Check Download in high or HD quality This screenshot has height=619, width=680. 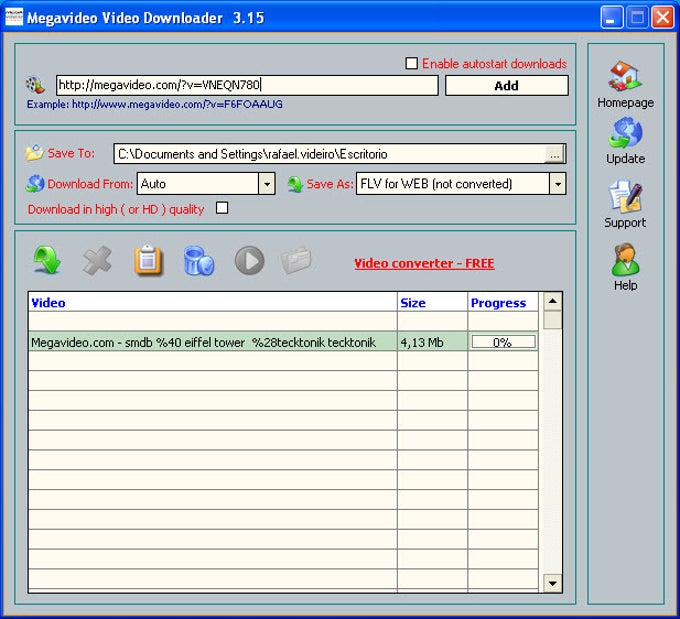[x=222, y=208]
